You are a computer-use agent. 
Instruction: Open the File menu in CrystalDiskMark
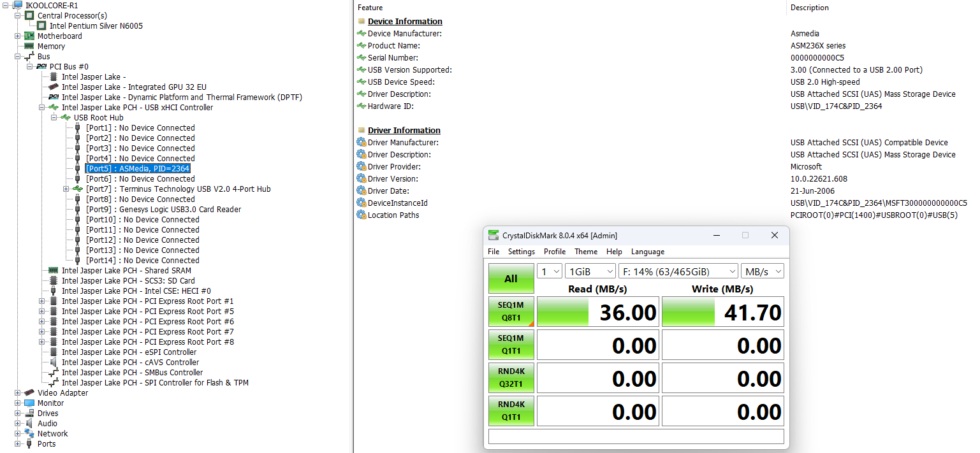[494, 252]
